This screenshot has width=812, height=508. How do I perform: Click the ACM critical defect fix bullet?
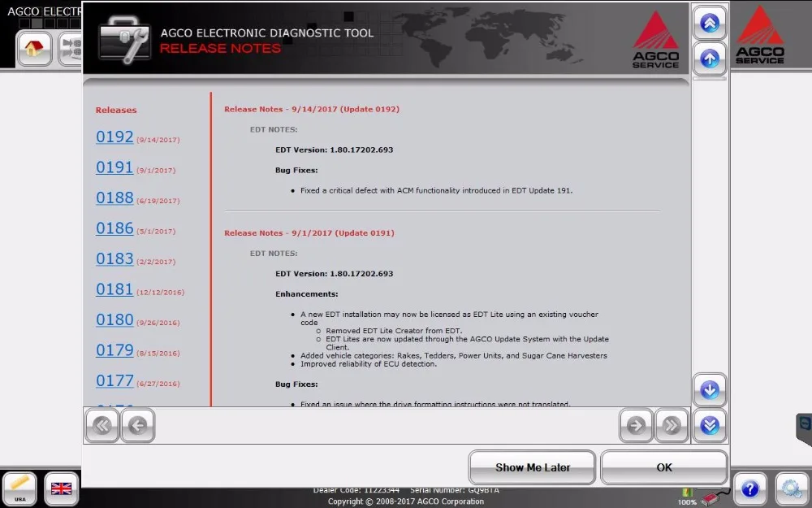(436, 191)
